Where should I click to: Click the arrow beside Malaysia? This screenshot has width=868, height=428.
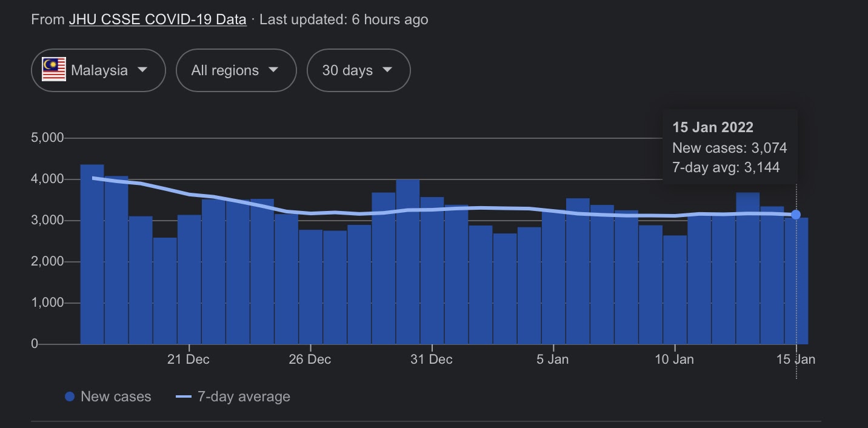[142, 70]
